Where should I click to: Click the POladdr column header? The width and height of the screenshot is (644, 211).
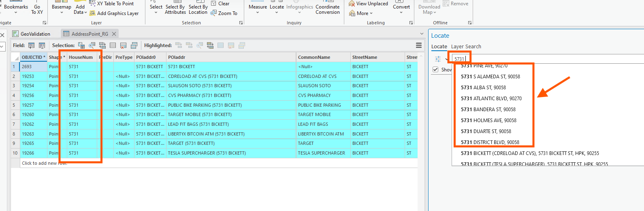click(x=231, y=57)
